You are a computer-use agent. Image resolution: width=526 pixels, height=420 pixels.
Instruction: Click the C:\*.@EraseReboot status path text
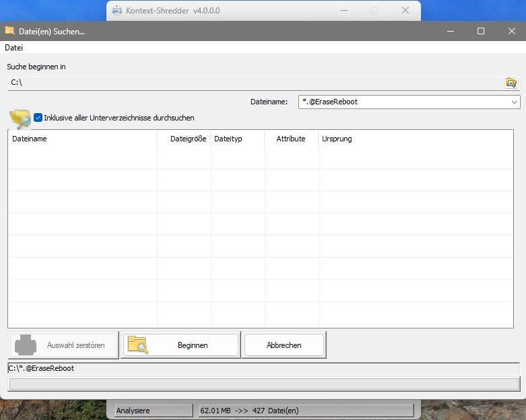click(41, 368)
